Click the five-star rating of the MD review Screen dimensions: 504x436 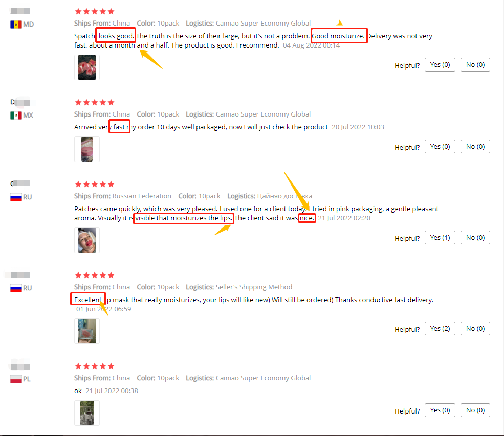pos(95,12)
